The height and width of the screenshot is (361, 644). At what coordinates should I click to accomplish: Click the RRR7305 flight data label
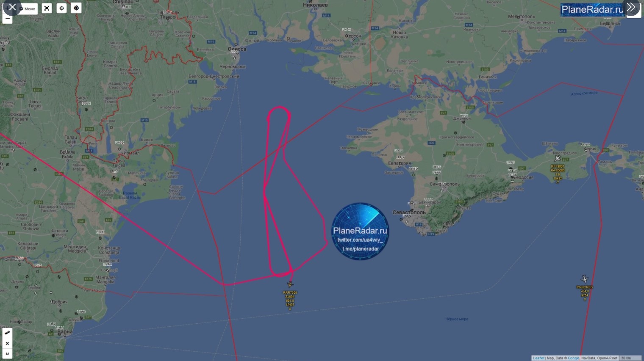pos(290,300)
